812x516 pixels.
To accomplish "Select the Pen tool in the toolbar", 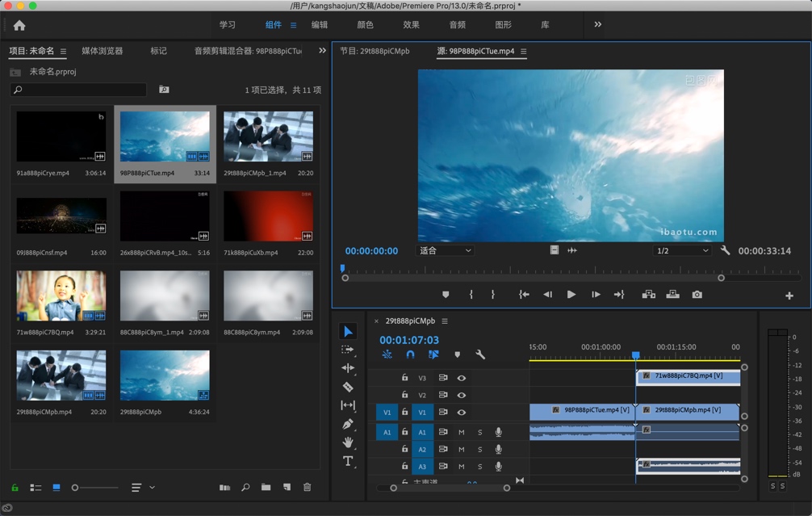I will tap(349, 426).
